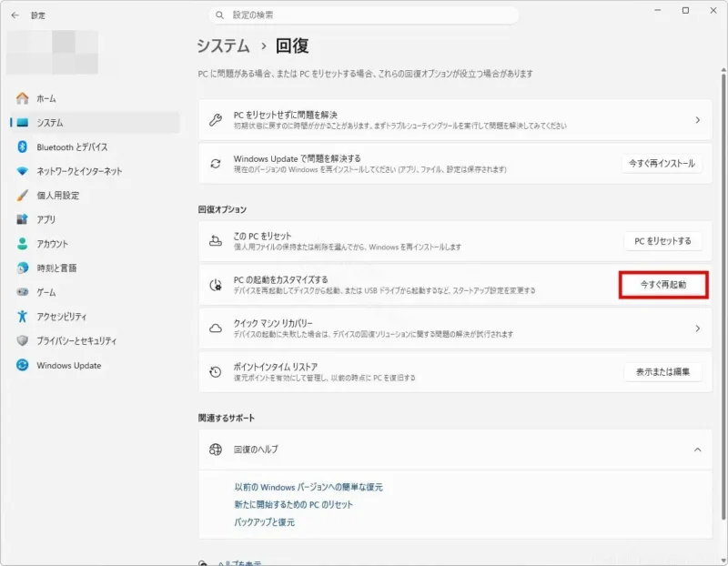Click the システム monitor icon

(22, 123)
